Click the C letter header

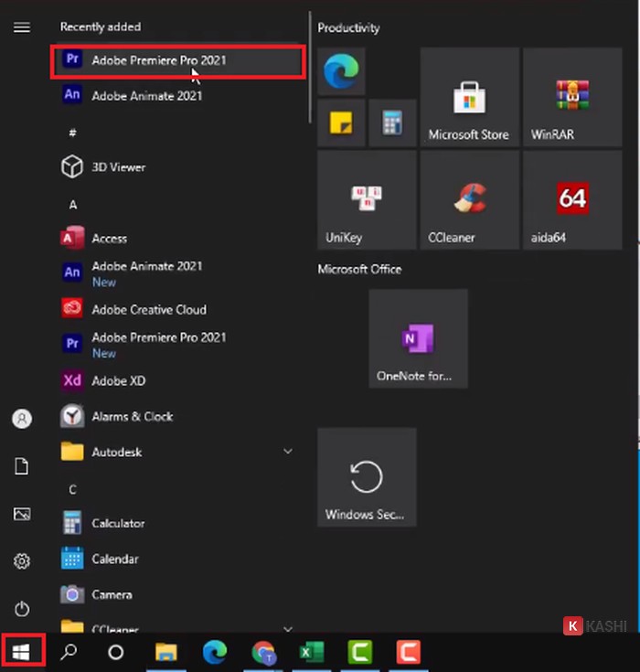[73, 489]
